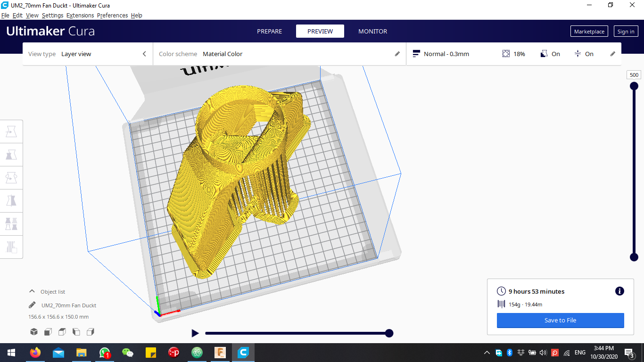Select the Per Model Settings tool
The height and width of the screenshot is (362, 644).
[11, 223]
